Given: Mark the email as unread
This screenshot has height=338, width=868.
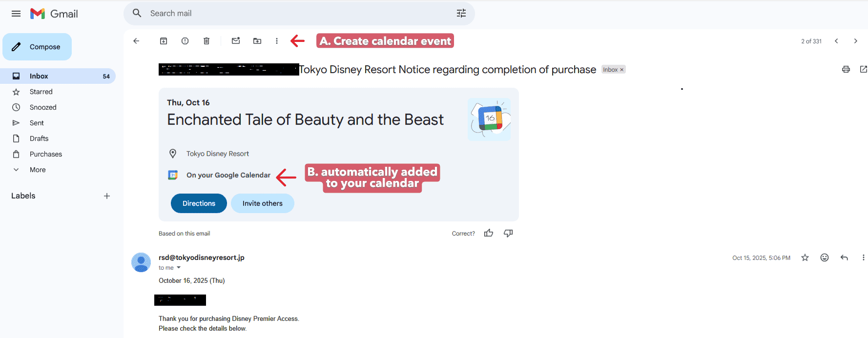Looking at the screenshot, I should click(236, 41).
